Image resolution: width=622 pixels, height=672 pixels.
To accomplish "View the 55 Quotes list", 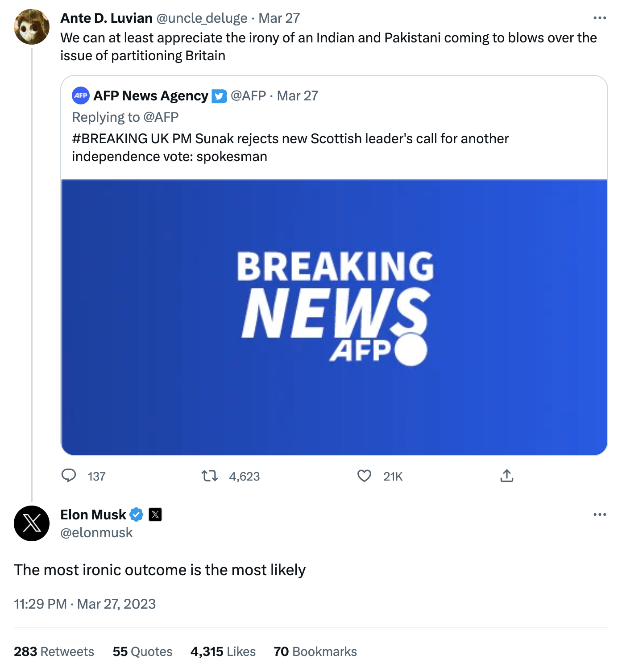I will pyautogui.click(x=142, y=651).
